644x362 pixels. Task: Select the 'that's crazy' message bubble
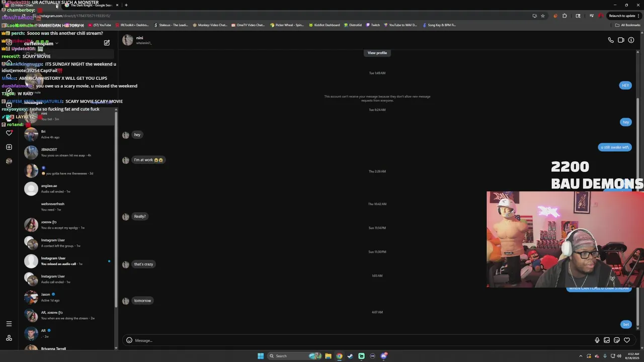tap(143, 264)
